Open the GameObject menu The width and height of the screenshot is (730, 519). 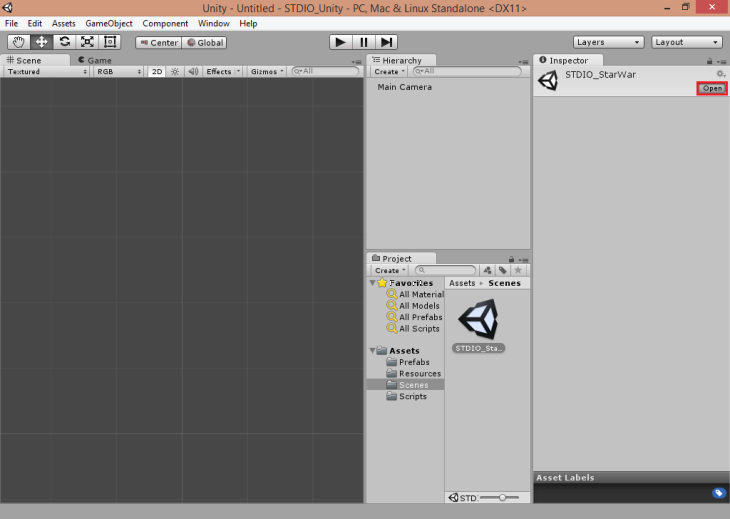pyautogui.click(x=108, y=23)
